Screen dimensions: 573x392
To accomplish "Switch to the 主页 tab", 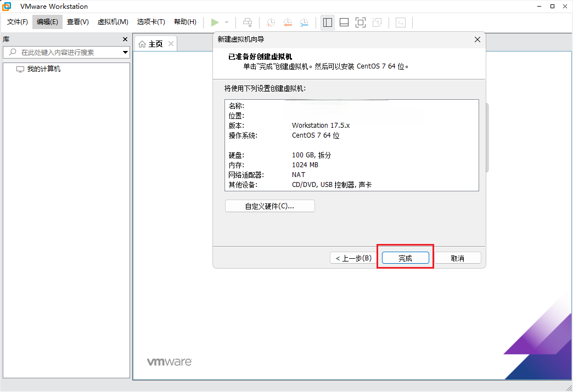I will point(156,44).
